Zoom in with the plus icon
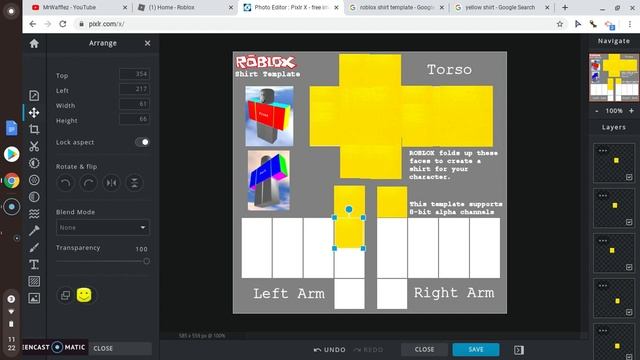The height and width of the screenshot is (360, 640). click(x=631, y=111)
